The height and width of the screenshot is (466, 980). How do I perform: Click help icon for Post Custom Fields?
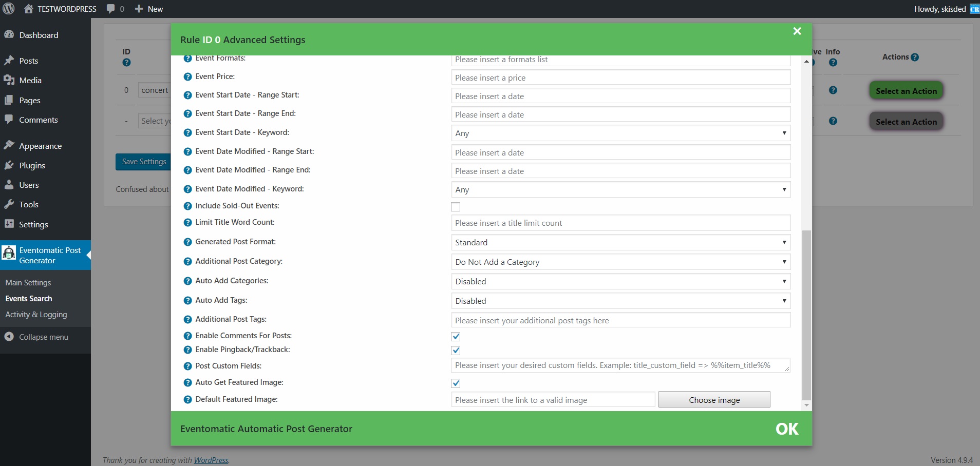(x=187, y=366)
